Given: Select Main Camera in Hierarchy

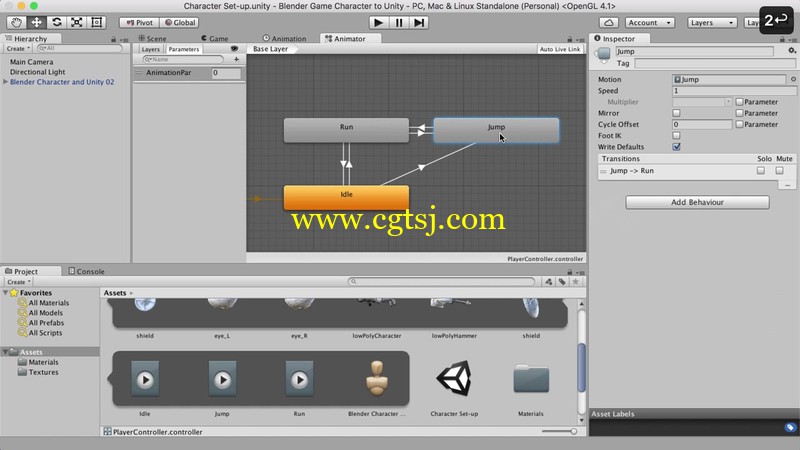Looking at the screenshot, I should (x=31, y=62).
